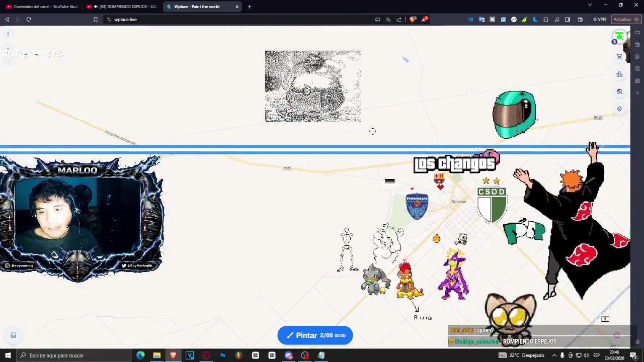Open the Wplace store cart icon
Screen dimensions: 644x362
619,57
